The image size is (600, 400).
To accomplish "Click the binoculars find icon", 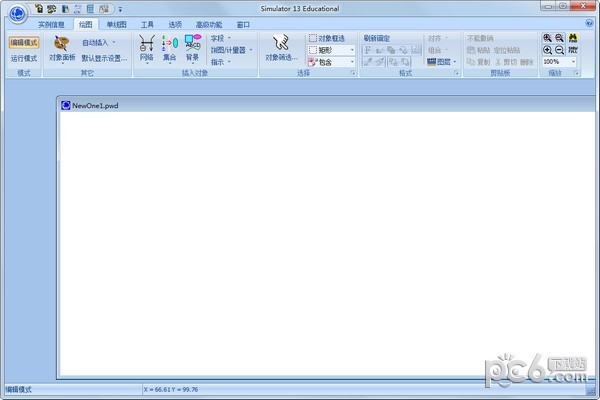I will pyautogui.click(x=575, y=37).
